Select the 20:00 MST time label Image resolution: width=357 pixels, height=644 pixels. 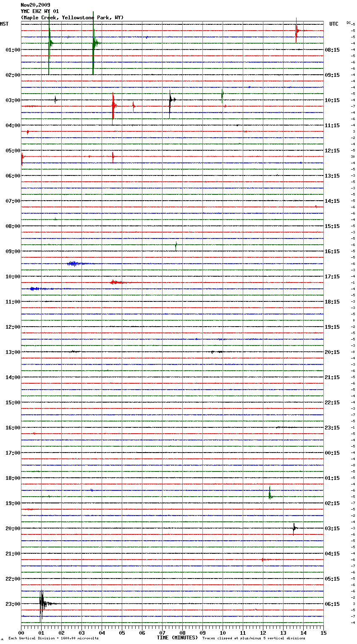[13, 529]
